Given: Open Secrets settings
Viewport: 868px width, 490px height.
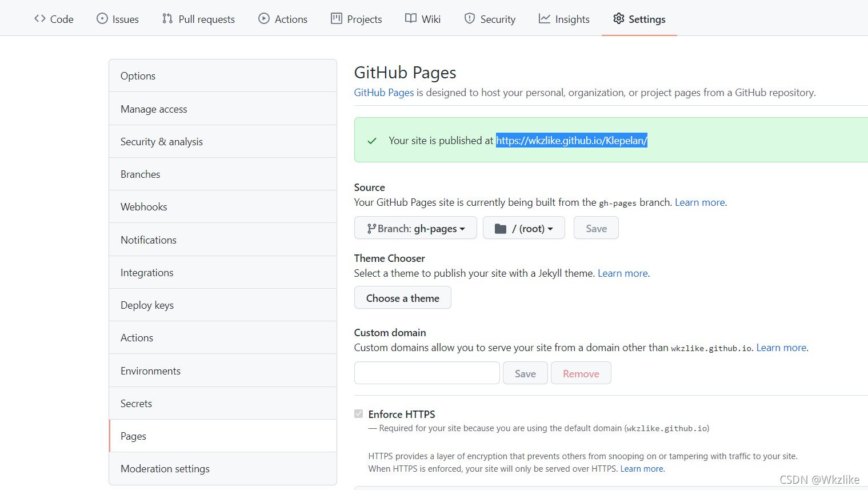Looking at the screenshot, I should click(223, 403).
